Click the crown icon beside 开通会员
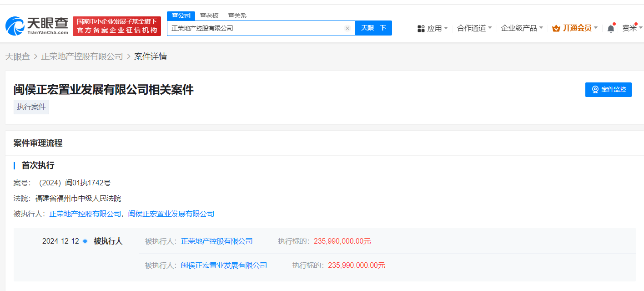The height and width of the screenshot is (291, 644). tap(556, 28)
